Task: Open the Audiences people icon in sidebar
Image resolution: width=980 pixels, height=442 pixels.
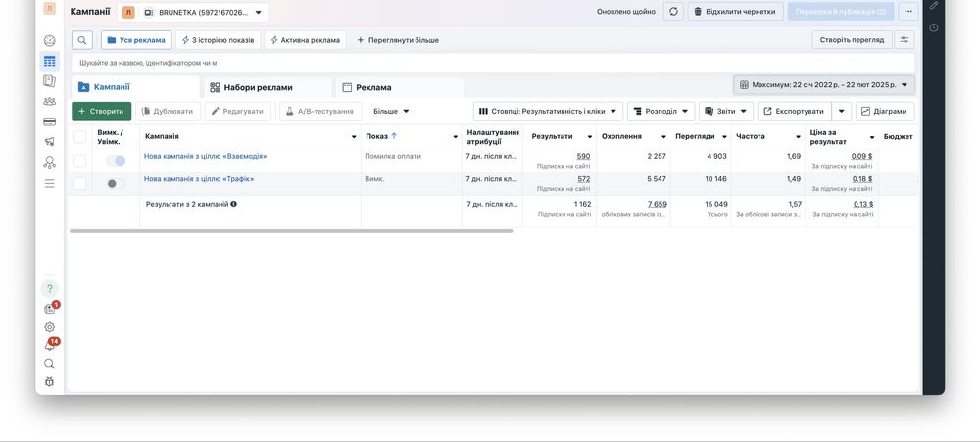Action: (x=49, y=101)
